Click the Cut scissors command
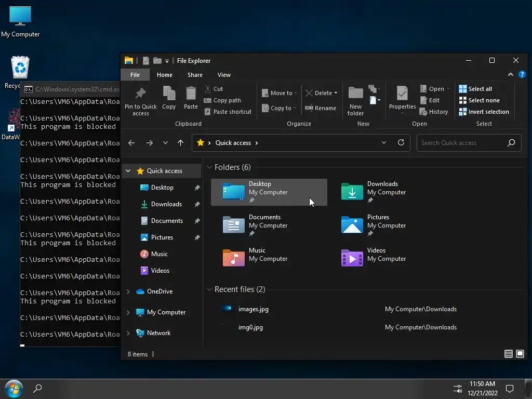The width and height of the screenshot is (532, 399). 214,89
